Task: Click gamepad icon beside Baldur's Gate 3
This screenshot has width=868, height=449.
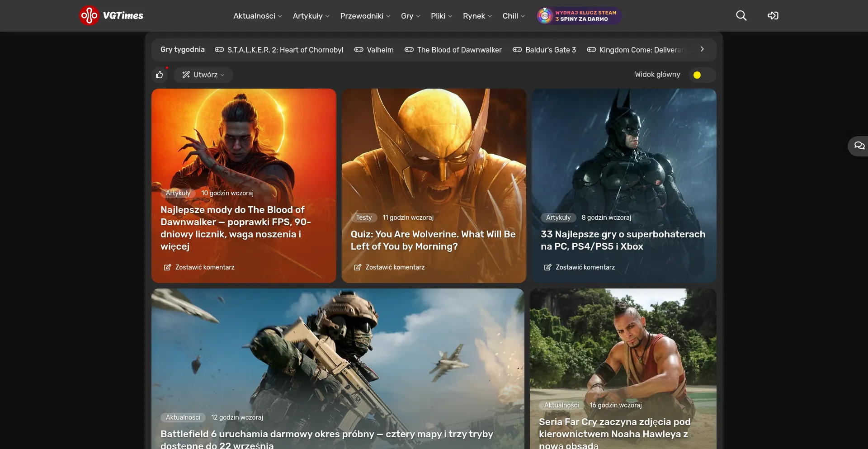Action: point(517,50)
